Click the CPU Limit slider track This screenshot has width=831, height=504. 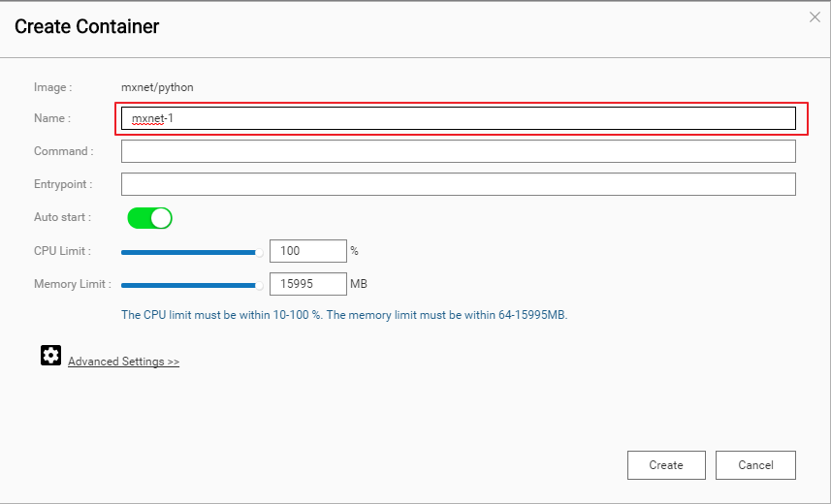[189, 252]
